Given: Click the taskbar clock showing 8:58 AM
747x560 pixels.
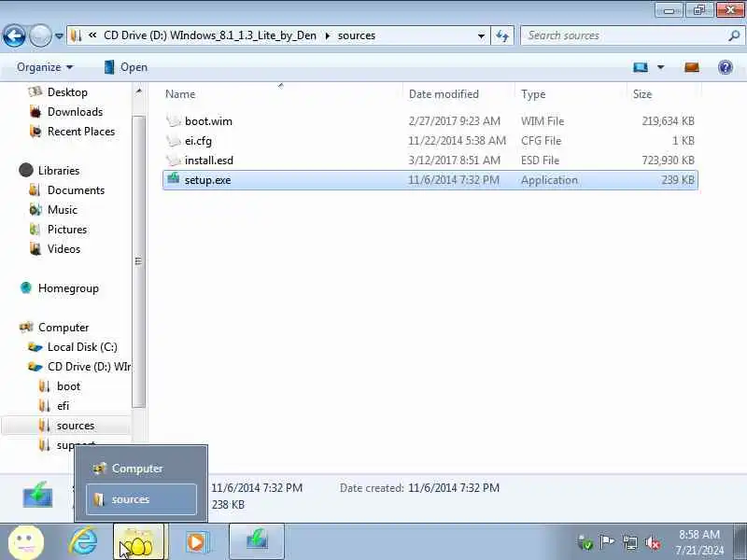Looking at the screenshot, I should coord(698,542).
